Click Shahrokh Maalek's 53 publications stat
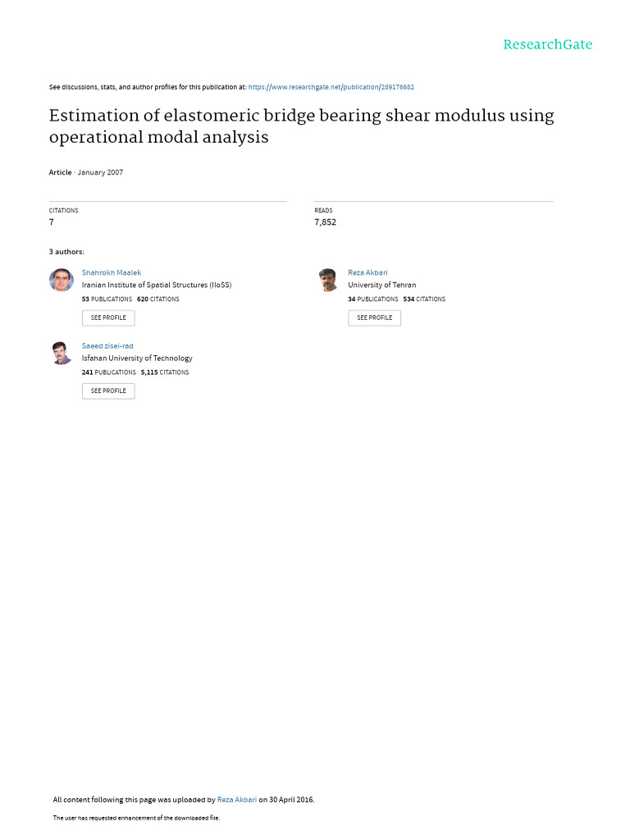 [107, 299]
